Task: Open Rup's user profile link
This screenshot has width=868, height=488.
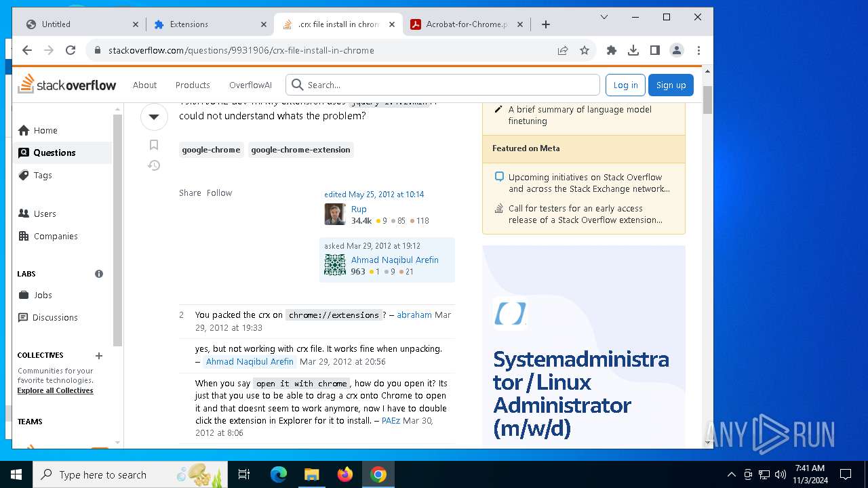Action: [359, 209]
